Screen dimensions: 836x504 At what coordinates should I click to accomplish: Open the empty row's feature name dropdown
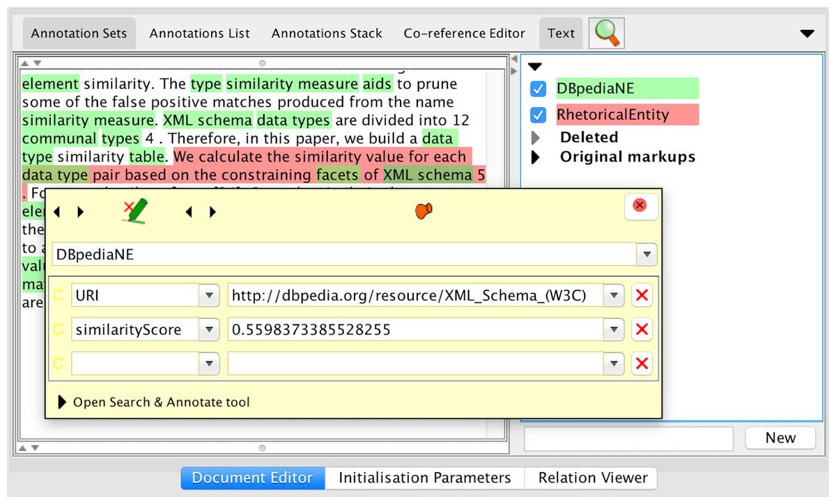(x=209, y=363)
